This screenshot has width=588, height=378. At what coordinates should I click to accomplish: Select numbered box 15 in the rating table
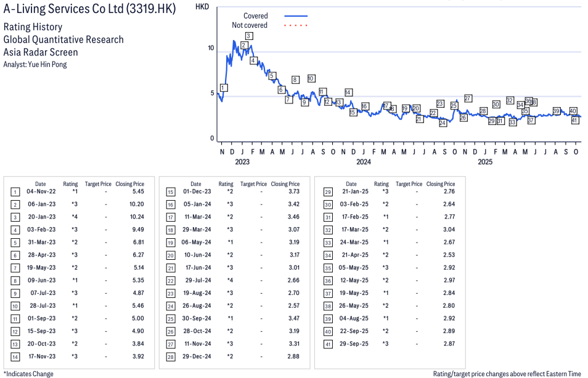pos(171,192)
